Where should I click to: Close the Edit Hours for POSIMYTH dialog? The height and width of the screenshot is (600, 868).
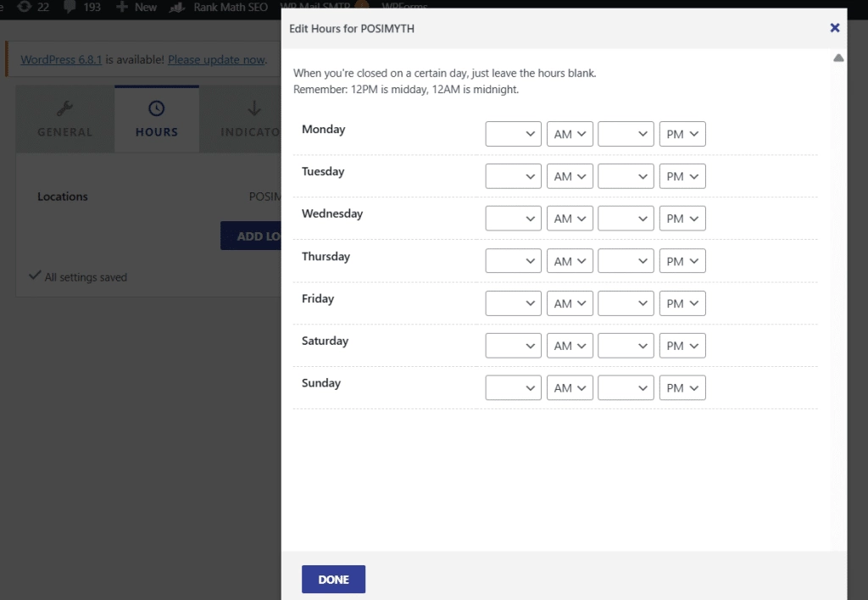[x=835, y=27]
